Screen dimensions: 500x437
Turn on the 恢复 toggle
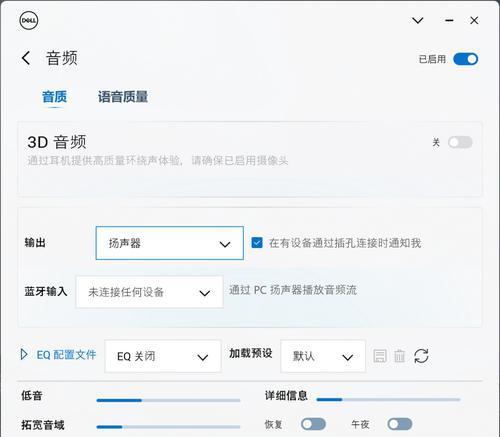[313, 424]
